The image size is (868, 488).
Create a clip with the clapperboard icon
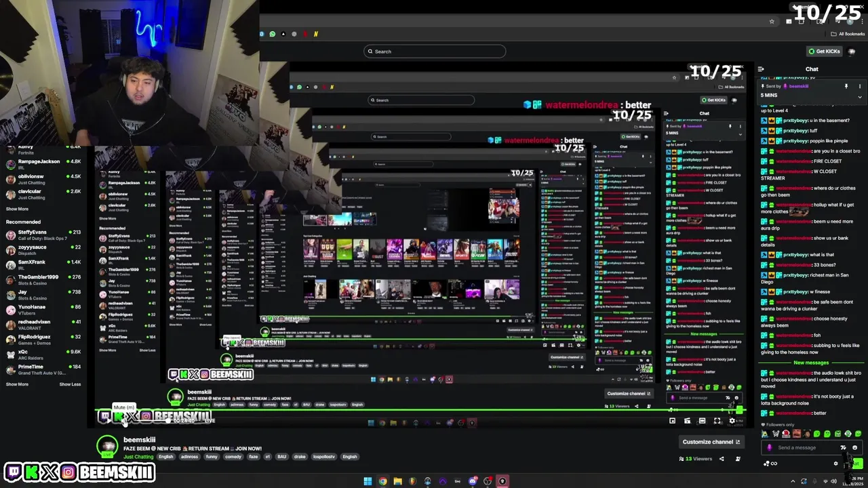coord(687,421)
